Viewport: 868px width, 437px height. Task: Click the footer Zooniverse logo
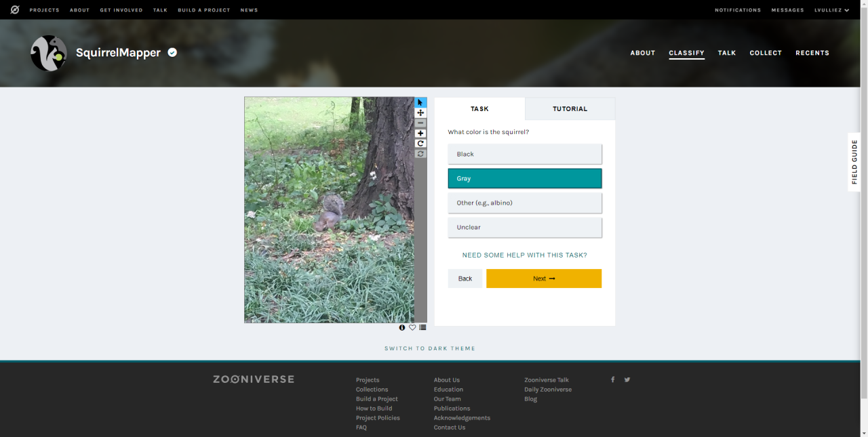point(254,379)
